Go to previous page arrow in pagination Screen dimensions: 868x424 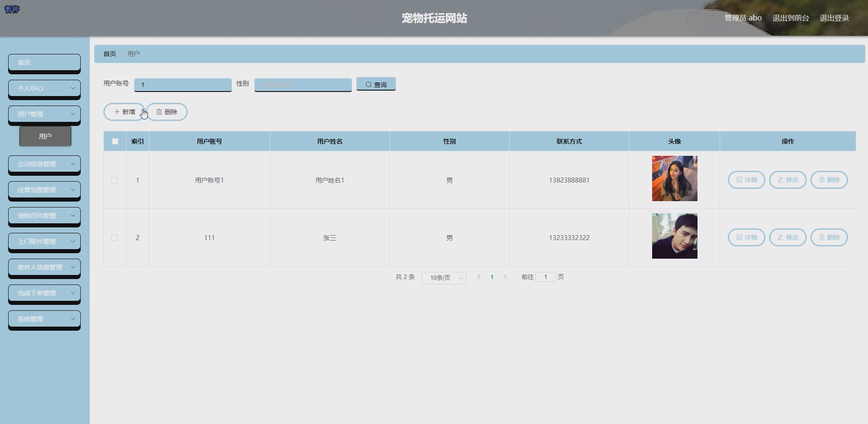[478, 277]
